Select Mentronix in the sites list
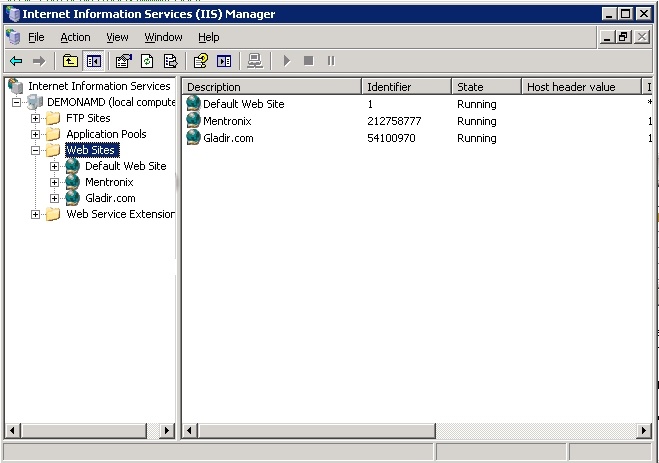659x463 pixels. pyautogui.click(x=227, y=121)
